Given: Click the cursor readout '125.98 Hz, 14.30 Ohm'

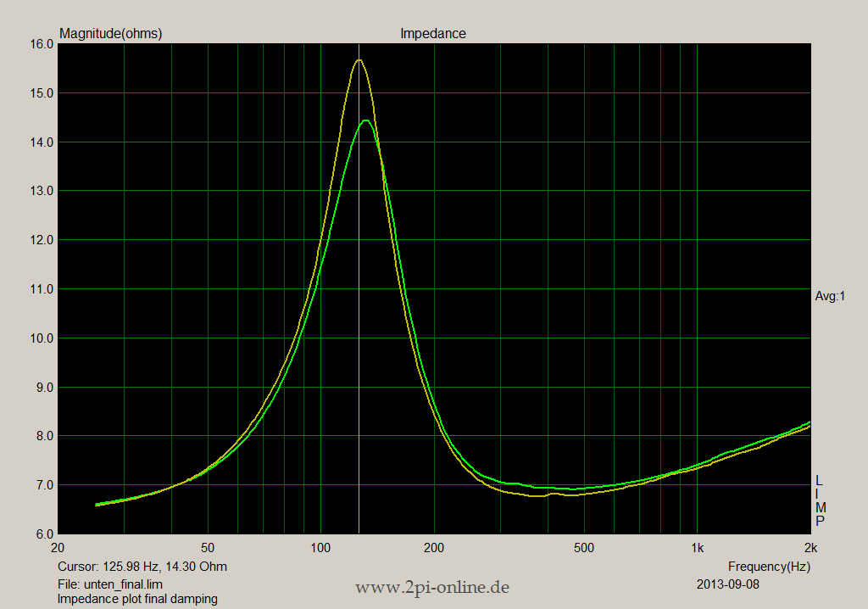Looking at the screenshot, I should point(165,567).
